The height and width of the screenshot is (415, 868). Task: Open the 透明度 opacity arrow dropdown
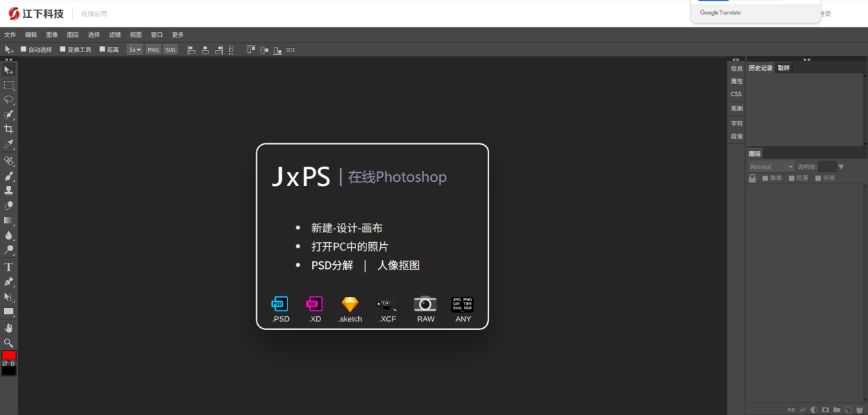coord(841,167)
